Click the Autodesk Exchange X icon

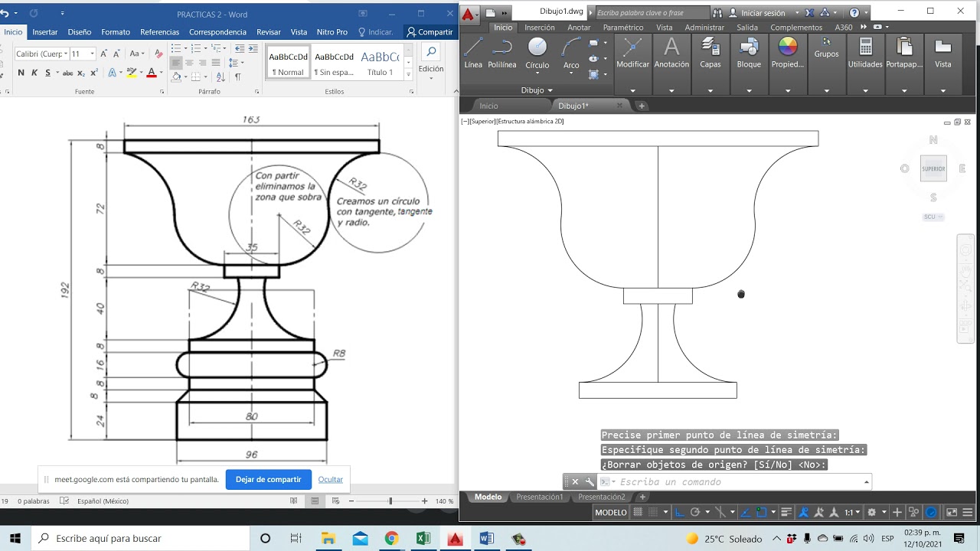(810, 12)
